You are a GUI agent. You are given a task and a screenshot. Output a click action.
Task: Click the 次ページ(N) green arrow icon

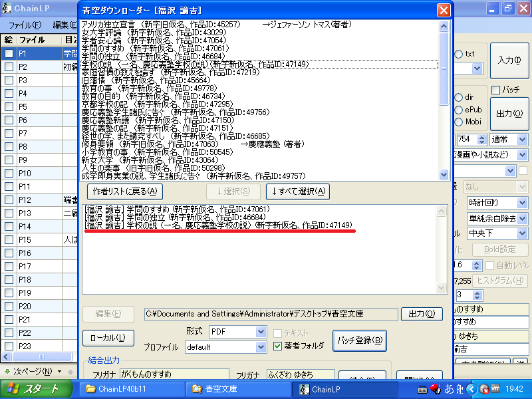click(7, 372)
